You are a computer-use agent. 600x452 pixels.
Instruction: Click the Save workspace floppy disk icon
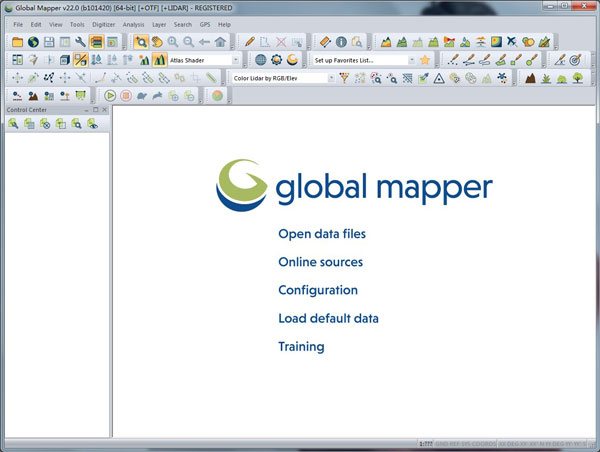pyautogui.click(x=48, y=42)
